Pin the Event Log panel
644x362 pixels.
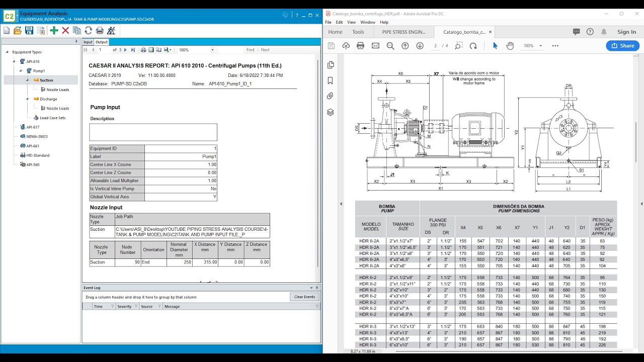pyautogui.click(x=317, y=288)
